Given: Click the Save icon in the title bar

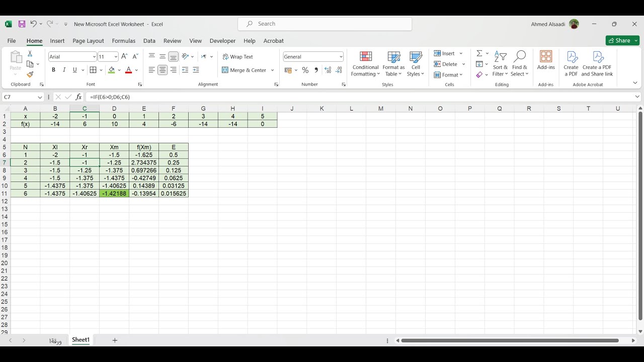Looking at the screenshot, I should pos(22,24).
